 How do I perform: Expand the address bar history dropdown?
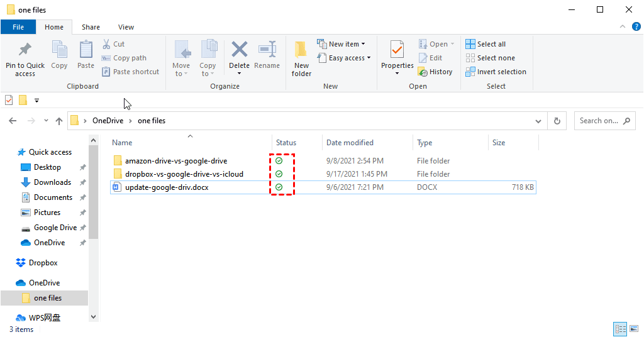click(x=538, y=121)
